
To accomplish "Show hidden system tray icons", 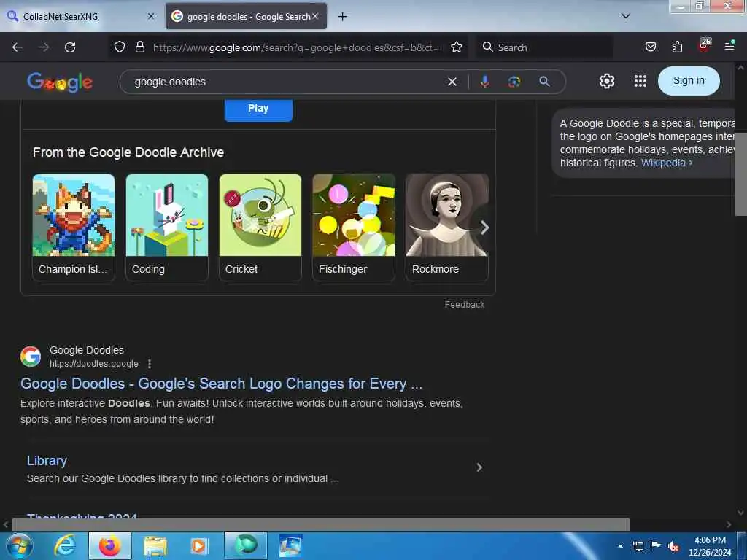I will click(x=620, y=546).
